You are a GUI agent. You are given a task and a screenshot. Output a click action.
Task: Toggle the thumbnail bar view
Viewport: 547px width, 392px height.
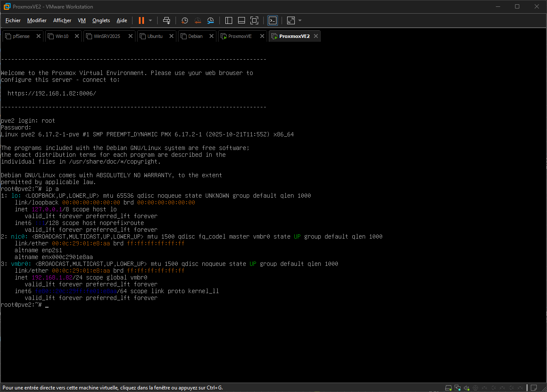tap(242, 20)
